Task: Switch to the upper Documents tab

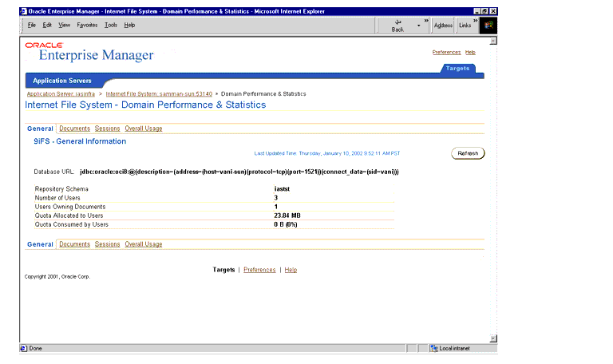Action: (75, 129)
